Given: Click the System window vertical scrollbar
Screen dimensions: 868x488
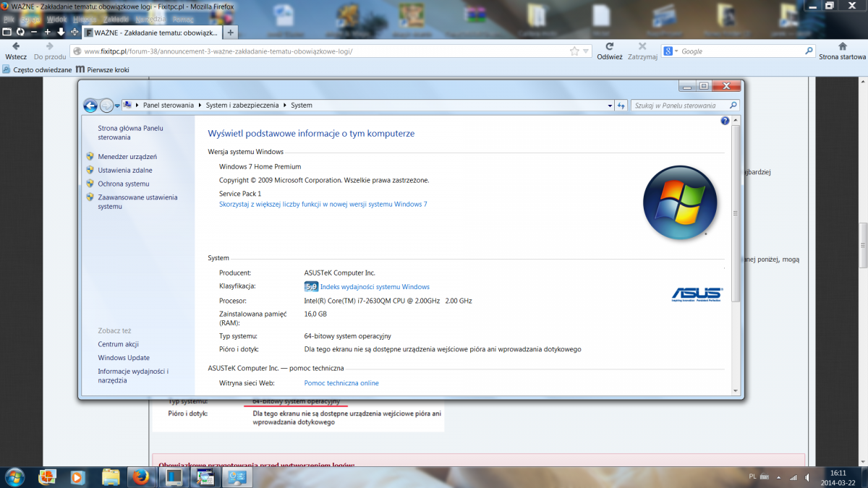Looking at the screenshot, I should pyautogui.click(x=736, y=212).
